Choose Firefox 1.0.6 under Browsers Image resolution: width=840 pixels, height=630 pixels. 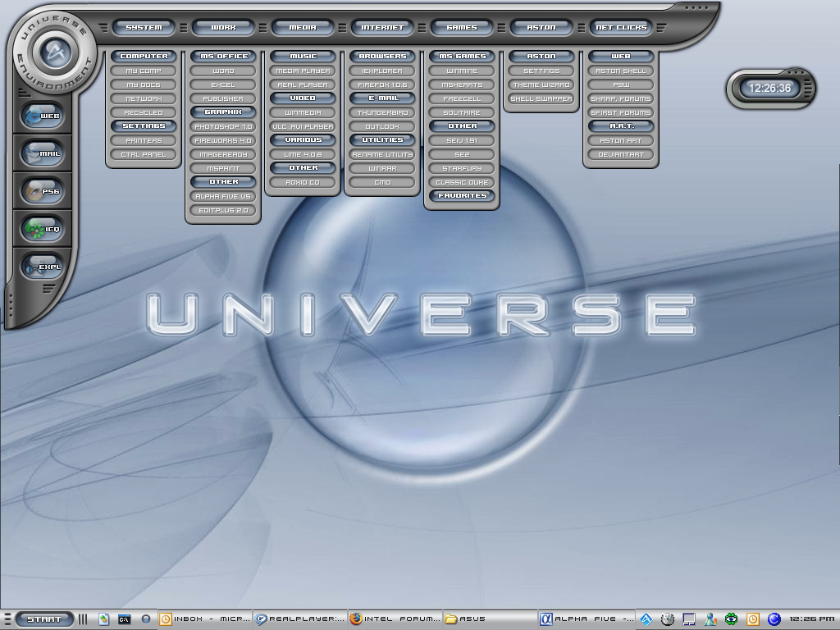point(382,84)
